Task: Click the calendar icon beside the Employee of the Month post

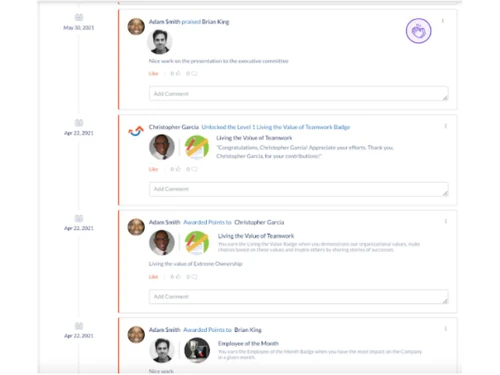Action: tap(79, 326)
